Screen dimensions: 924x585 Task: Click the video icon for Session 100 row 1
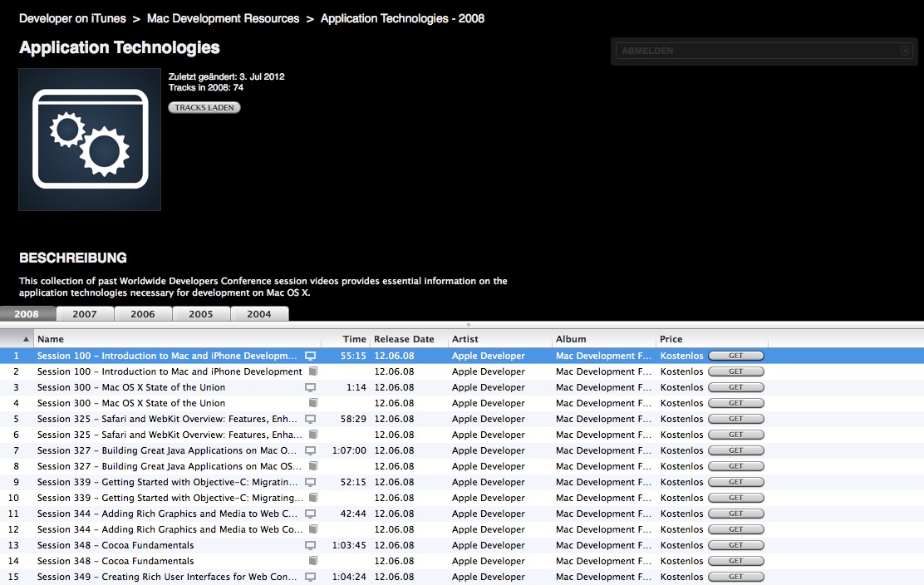tap(311, 356)
